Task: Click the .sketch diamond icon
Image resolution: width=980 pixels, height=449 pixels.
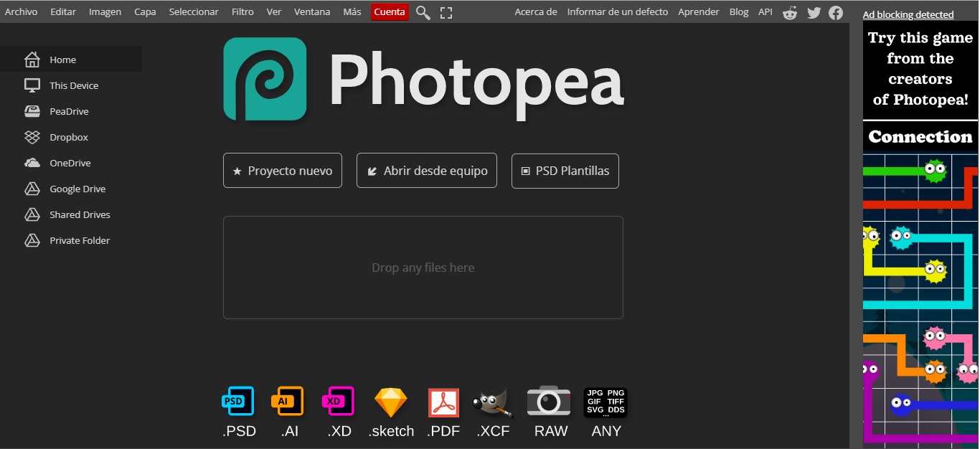Action: [391, 402]
